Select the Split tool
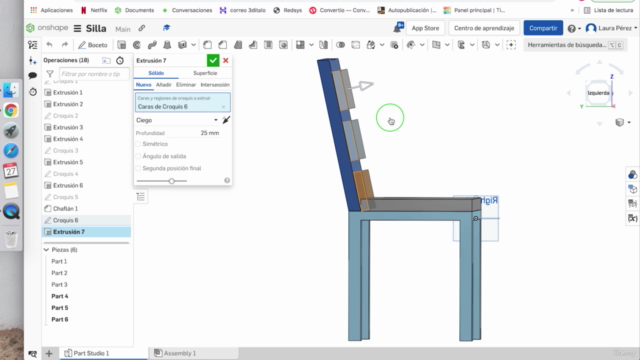640x360 pixels. [356, 45]
